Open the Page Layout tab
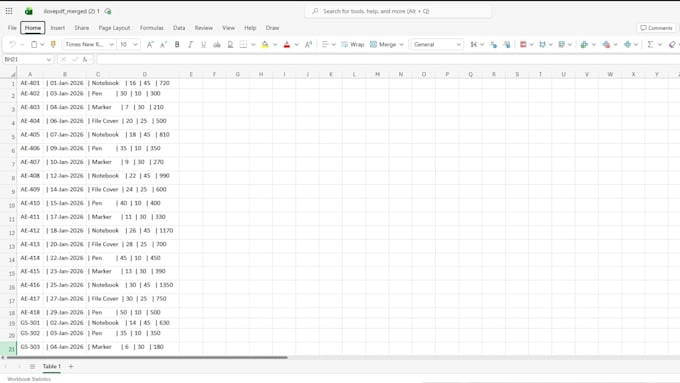Viewport: 680px width, 383px height. coord(114,28)
